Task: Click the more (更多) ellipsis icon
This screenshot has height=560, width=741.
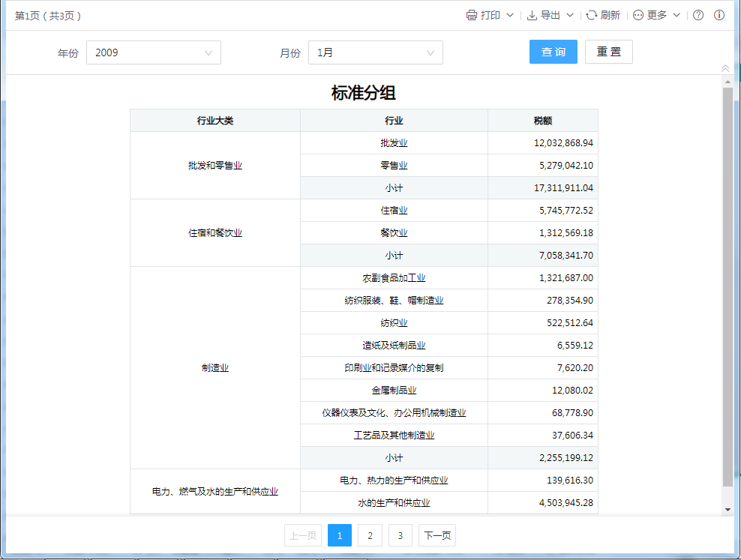Action: click(638, 15)
